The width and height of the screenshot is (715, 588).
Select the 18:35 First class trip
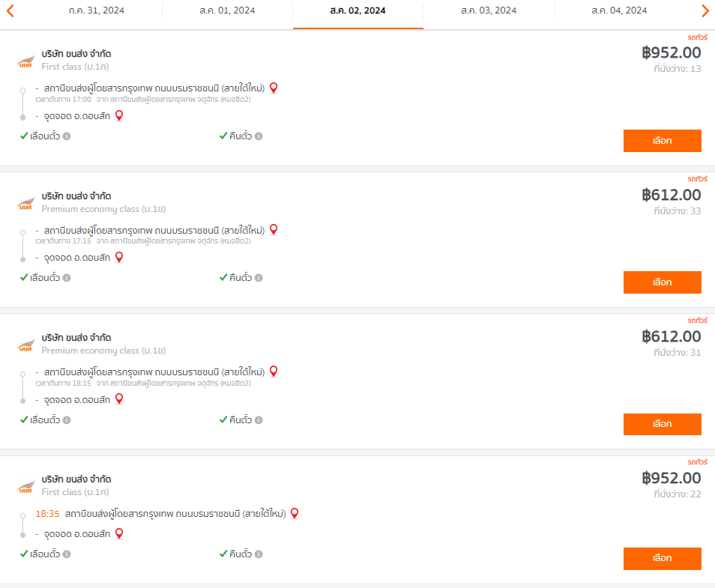[662, 558]
